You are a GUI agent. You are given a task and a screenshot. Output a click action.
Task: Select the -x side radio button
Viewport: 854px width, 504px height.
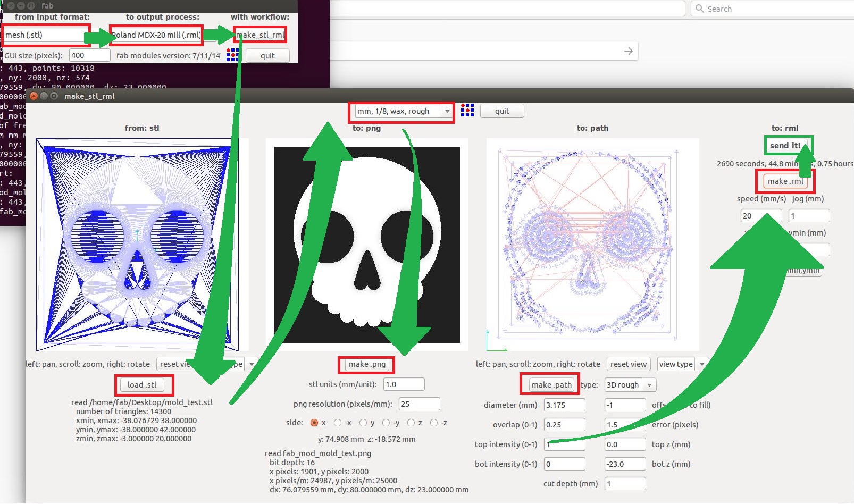[x=338, y=423]
